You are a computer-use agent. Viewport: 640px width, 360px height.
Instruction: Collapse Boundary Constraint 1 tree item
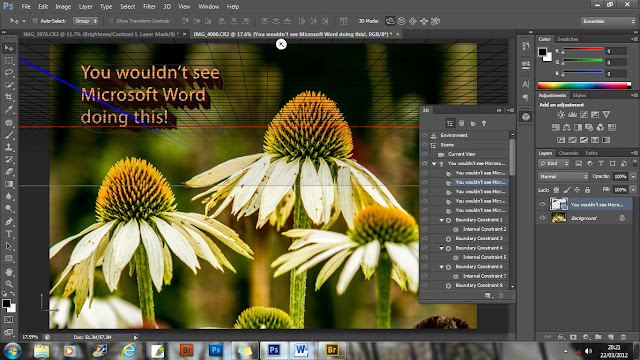point(441,220)
